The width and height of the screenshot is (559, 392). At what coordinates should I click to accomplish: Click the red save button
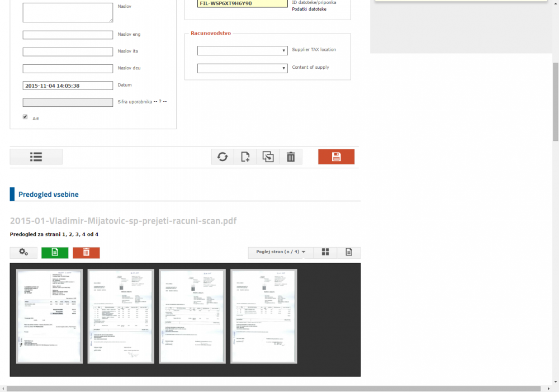[x=336, y=157]
